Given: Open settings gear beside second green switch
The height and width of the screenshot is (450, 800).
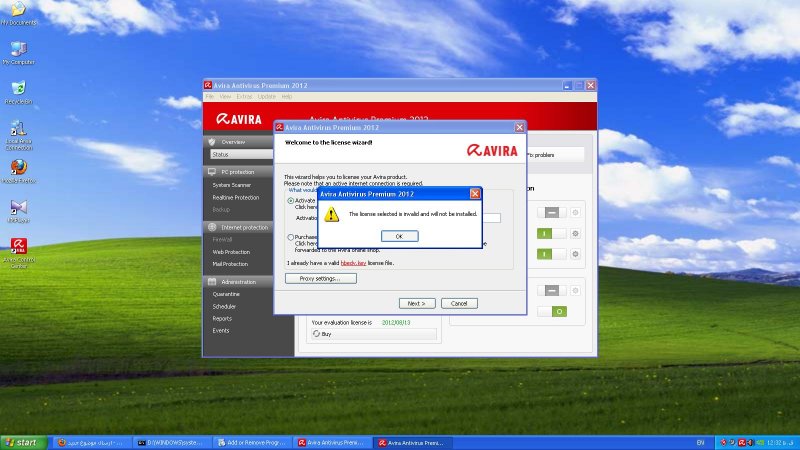Looking at the screenshot, I should click(x=575, y=234).
